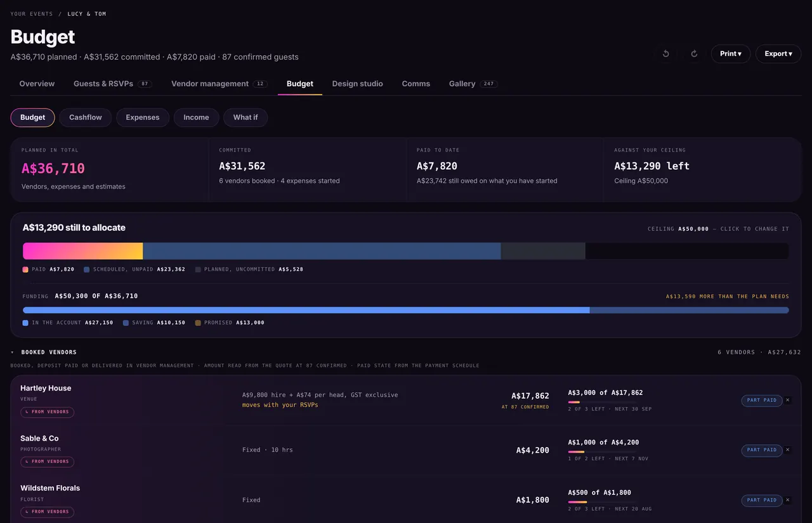This screenshot has width=812, height=523.
Task: Open the Print dropdown menu
Action: coord(731,54)
